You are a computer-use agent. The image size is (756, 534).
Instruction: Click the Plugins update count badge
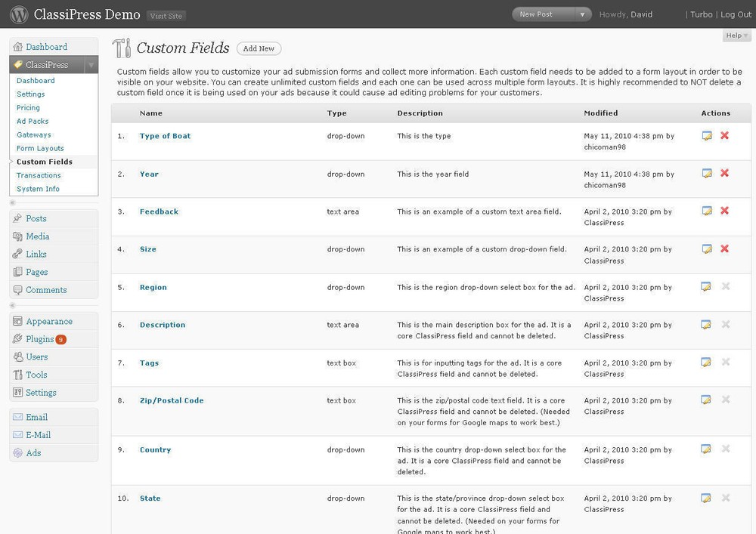(x=60, y=339)
